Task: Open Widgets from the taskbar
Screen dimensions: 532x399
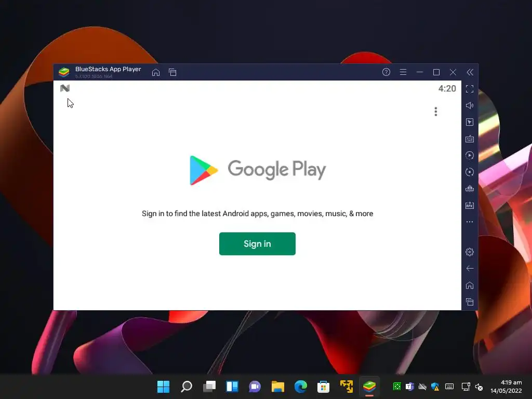Action: tap(232, 387)
